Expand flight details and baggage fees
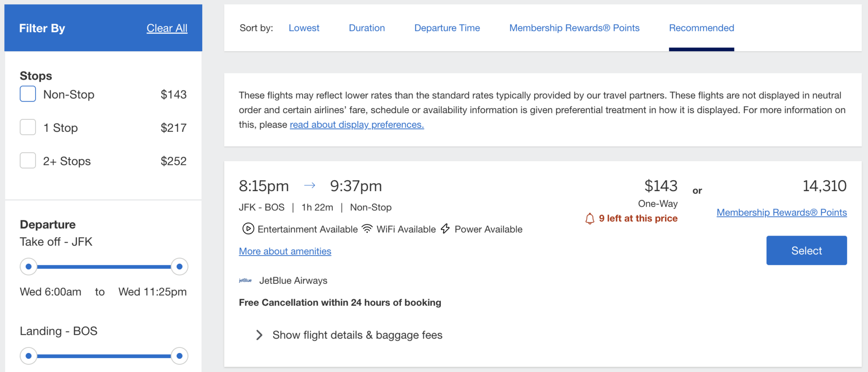The height and width of the screenshot is (372, 868). coord(357,335)
